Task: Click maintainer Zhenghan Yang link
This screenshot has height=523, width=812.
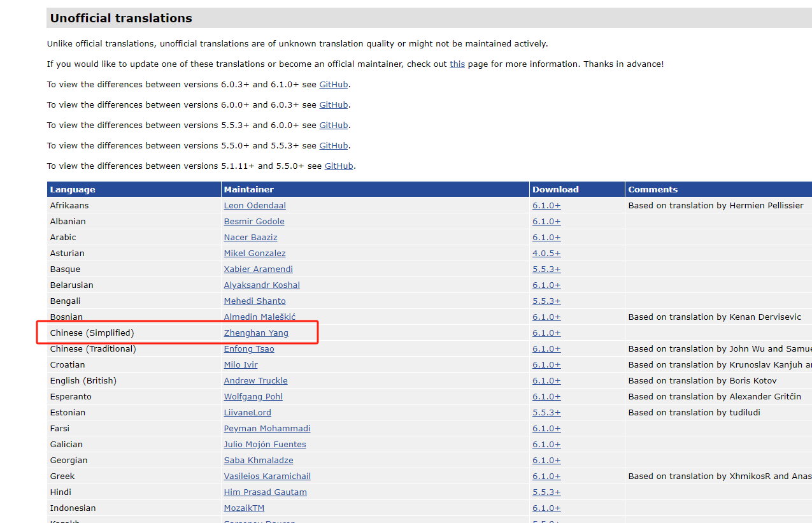Action: tap(256, 333)
